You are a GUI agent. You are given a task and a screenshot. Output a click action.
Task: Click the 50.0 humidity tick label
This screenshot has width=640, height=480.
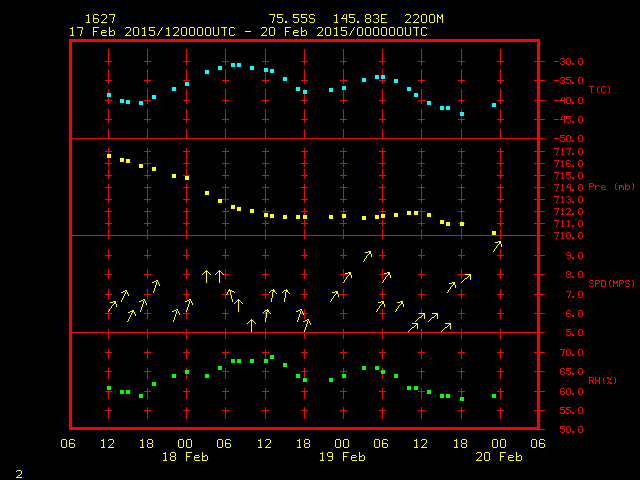571,430
